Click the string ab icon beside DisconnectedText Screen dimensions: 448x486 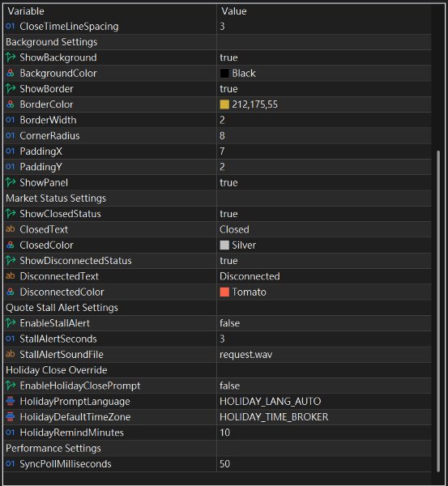point(11,276)
